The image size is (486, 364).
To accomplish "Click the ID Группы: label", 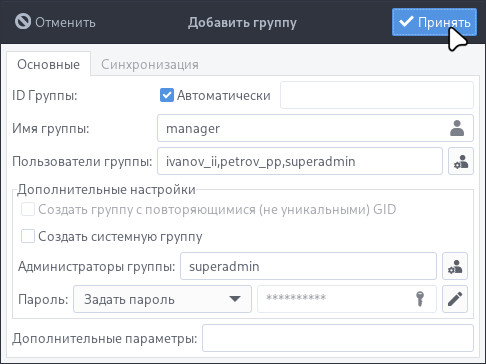I will tap(45, 96).
